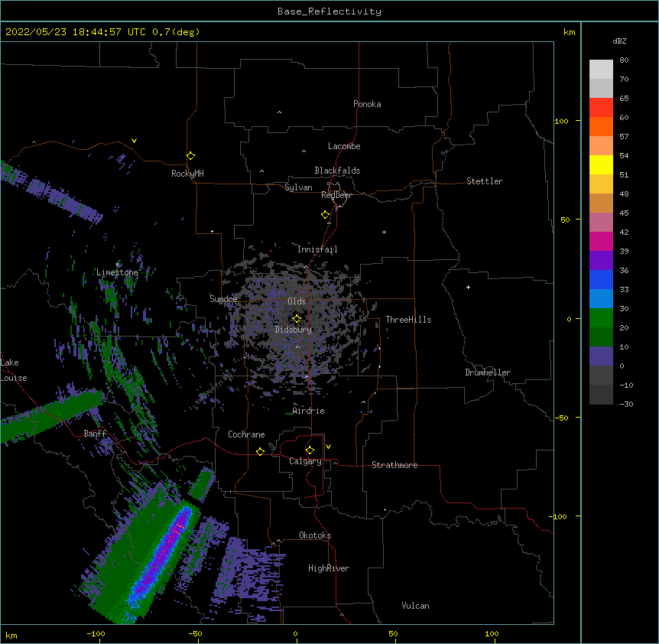
Task: Click the white cross marker east of ThreeHills
Action: coord(468,287)
